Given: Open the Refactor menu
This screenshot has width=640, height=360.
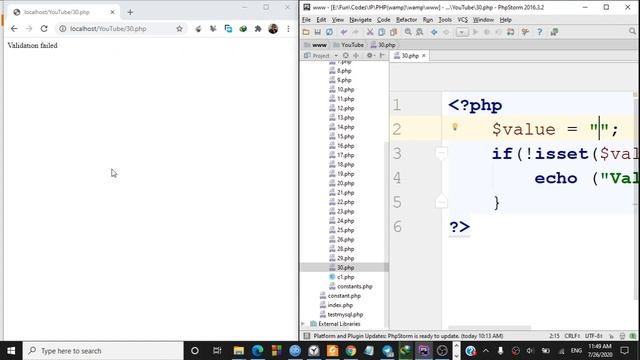Looking at the screenshot, I should pyautogui.click(x=407, y=20).
